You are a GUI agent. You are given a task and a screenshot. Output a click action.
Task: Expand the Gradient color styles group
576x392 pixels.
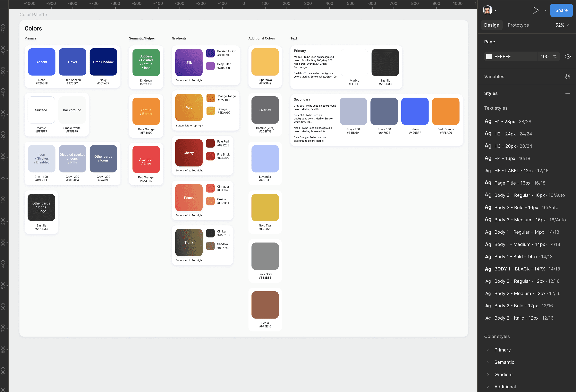tap(488, 374)
